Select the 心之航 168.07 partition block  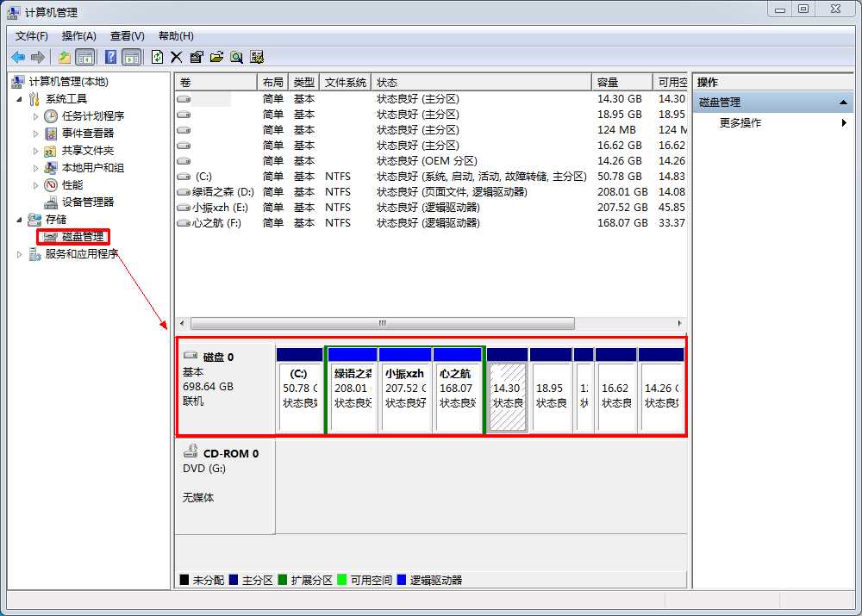point(457,390)
